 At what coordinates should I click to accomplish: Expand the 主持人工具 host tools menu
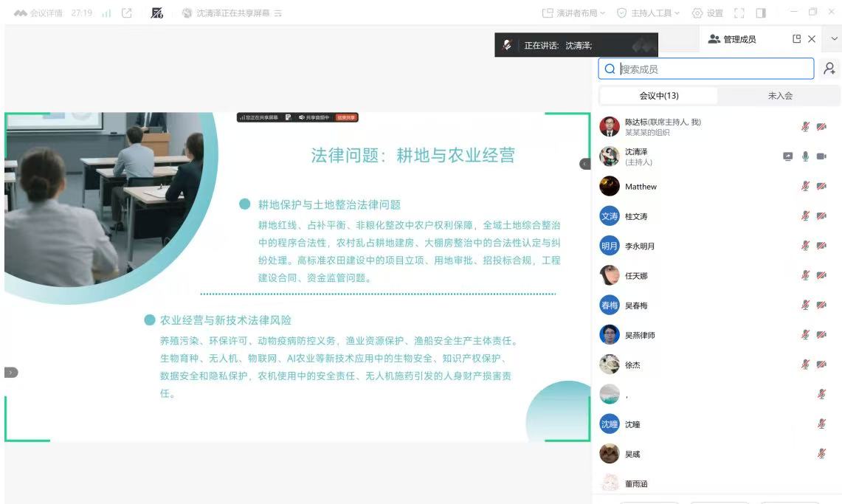click(648, 13)
